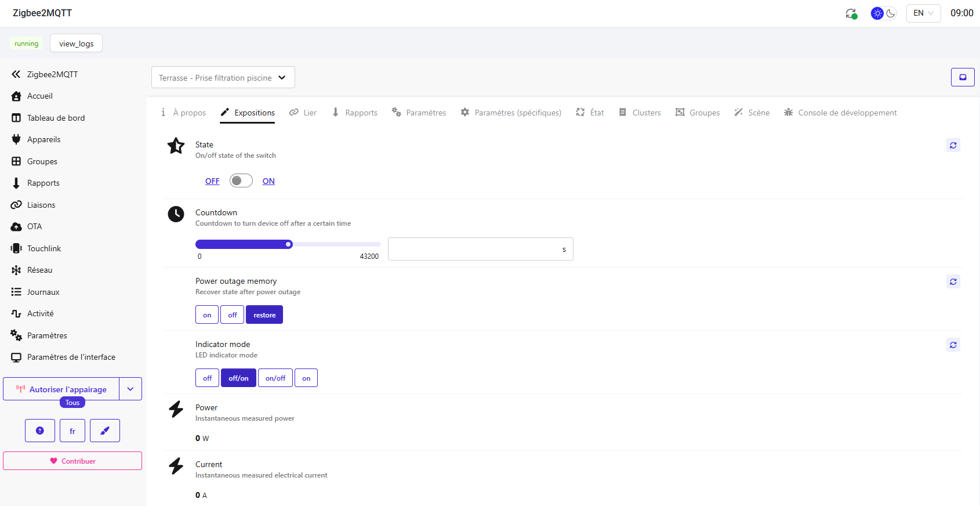Switch to the Clusters tab

point(640,113)
